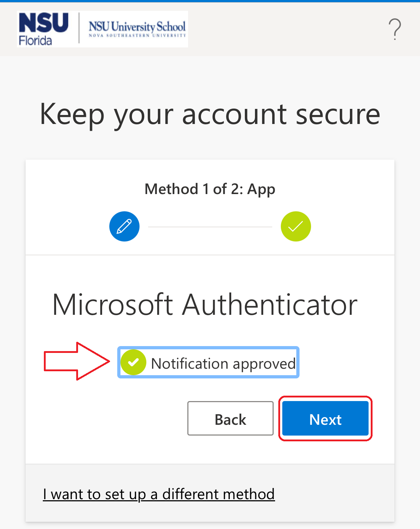This screenshot has height=529, width=420.
Task: Click the 'Keep your account secure' heading
Action: click(210, 114)
